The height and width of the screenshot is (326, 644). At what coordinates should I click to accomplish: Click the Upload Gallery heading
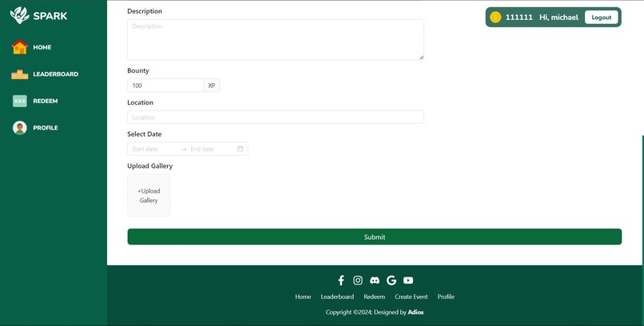click(x=150, y=166)
